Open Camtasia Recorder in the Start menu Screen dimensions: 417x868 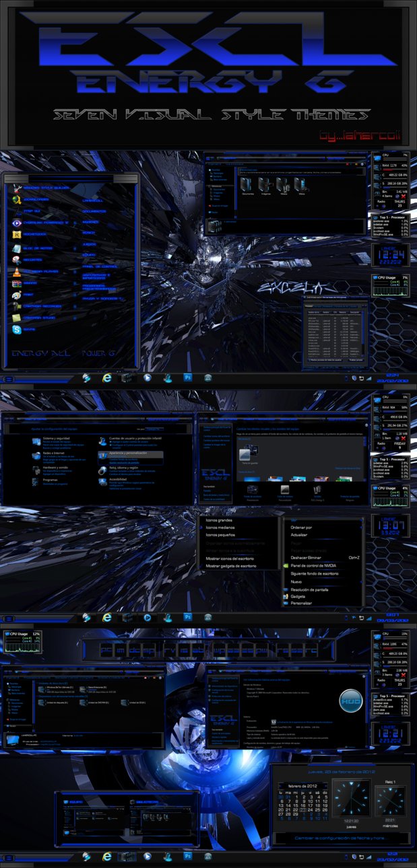coord(38,306)
